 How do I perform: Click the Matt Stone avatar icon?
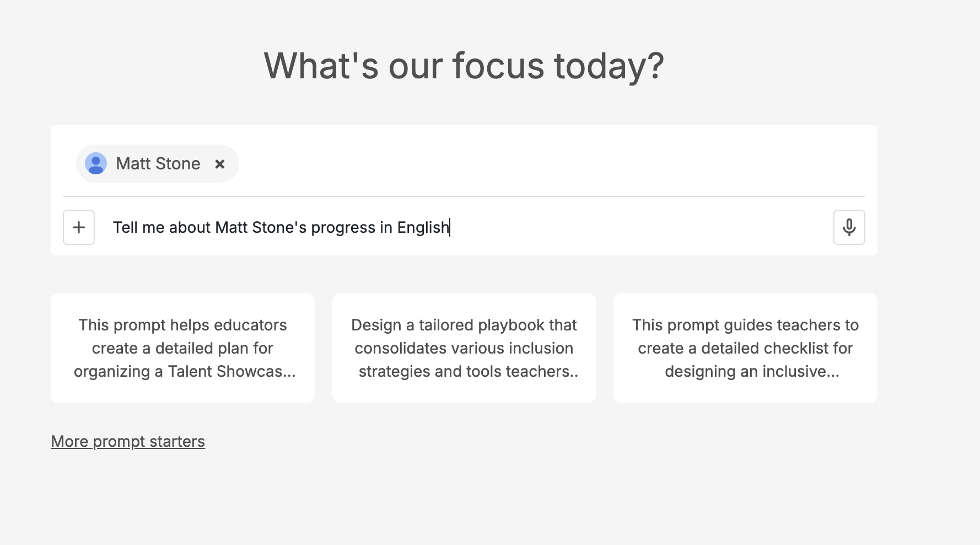point(96,164)
